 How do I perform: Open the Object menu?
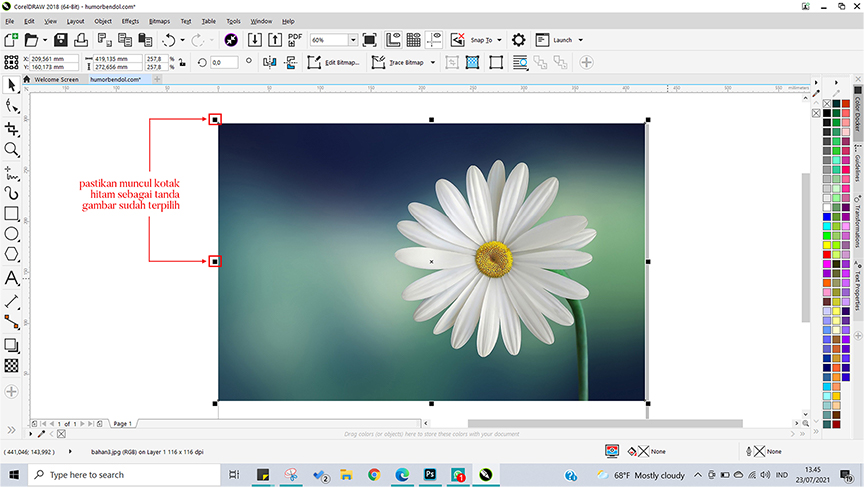click(x=102, y=21)
